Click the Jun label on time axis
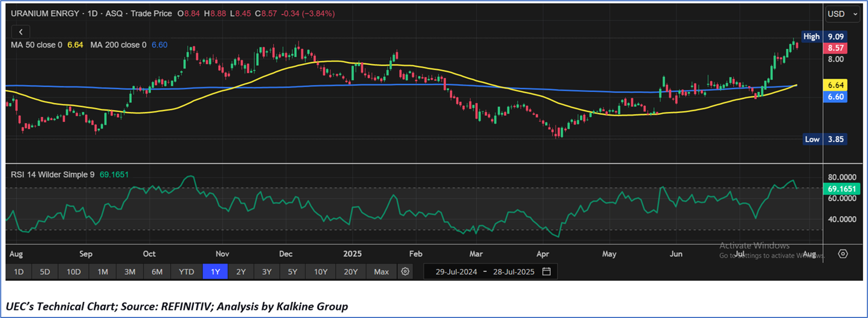 [676, 254]
